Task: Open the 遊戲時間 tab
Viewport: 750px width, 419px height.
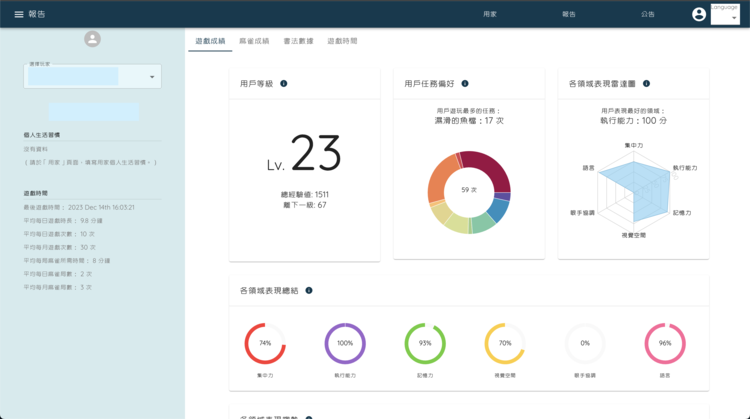Action: pyautogui.click(x=342, y=41)
